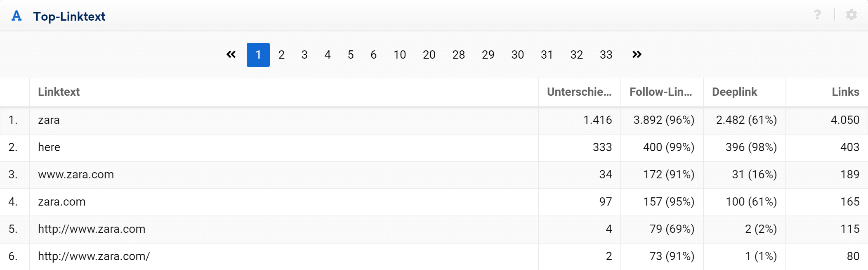Go to page 2 of results
Image resolution: width=868 pixels, height=270 pixels.
pos(281,54)
